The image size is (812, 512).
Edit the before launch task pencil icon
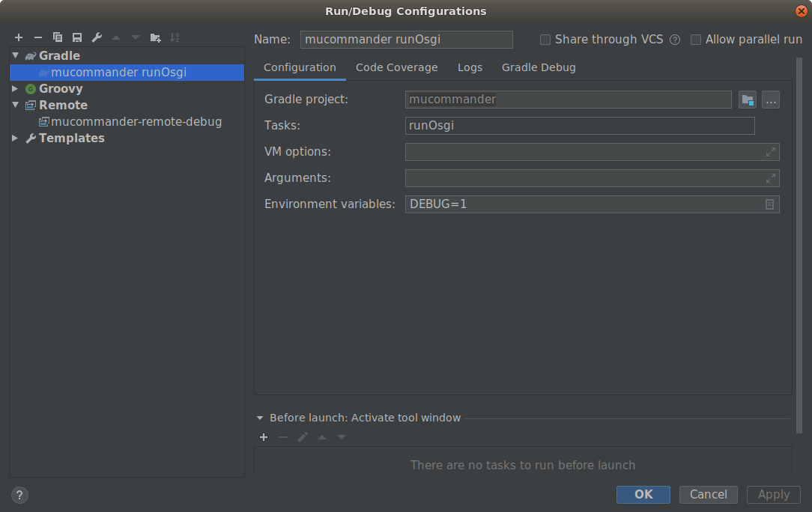click(x=303, y=437)
